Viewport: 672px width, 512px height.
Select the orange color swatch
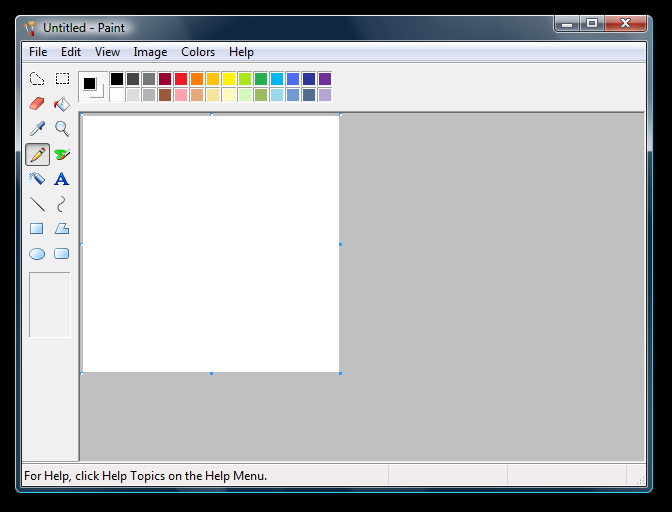point(197,79)
